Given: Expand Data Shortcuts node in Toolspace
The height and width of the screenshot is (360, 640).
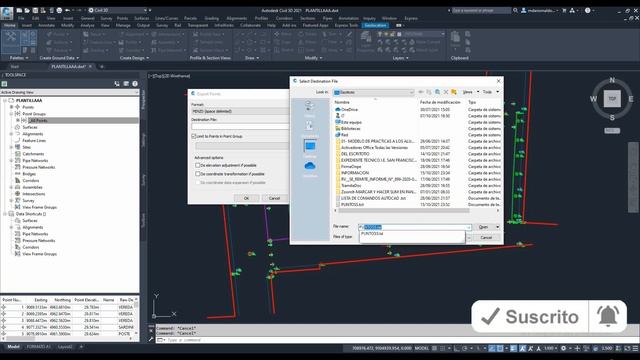Looking at the screenshot, I should click(x=5, y=214).
